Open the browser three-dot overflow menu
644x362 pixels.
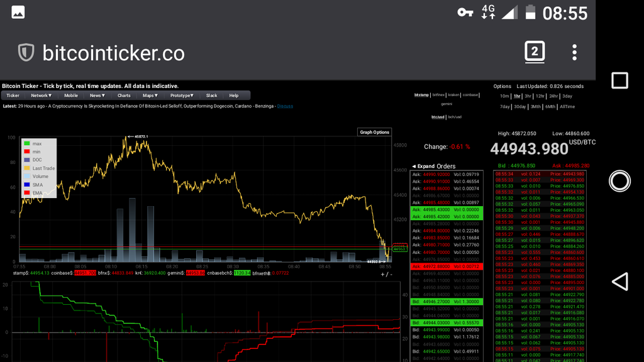pos(574,53)
